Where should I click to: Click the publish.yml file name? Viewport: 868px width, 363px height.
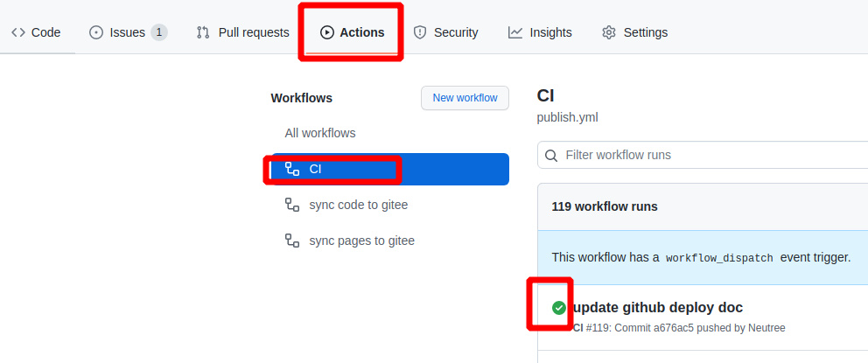[567, 118]
